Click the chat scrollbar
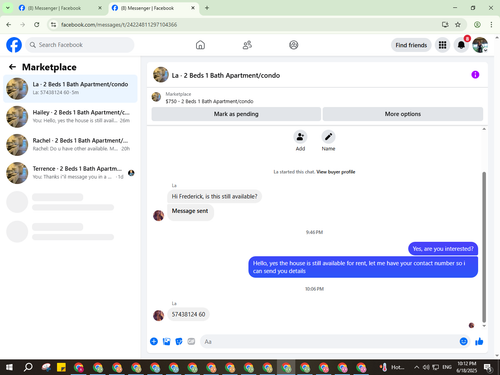The image size is (500, 375). coord(484,247)
